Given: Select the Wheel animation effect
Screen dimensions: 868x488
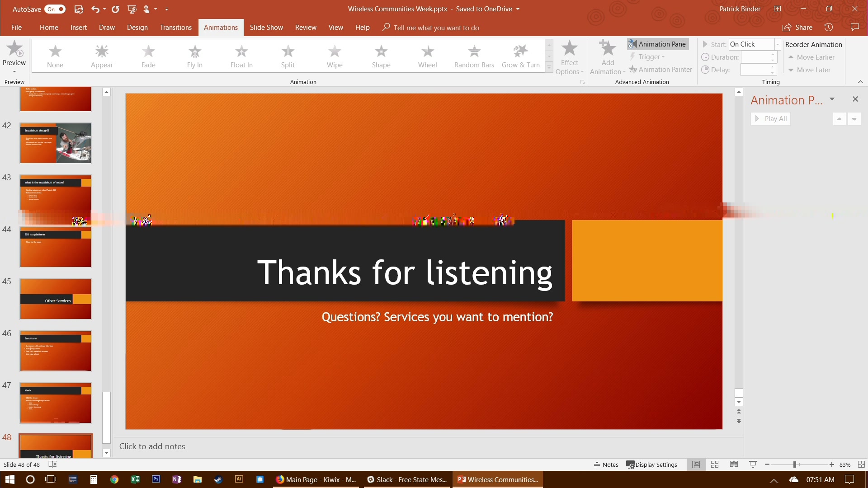Looking at the screenshot, I should [427, 56].
